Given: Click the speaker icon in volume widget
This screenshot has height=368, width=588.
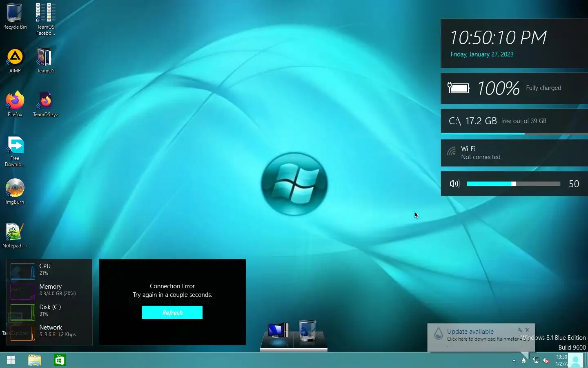Looking at the screenshot, I should (454, 184).
